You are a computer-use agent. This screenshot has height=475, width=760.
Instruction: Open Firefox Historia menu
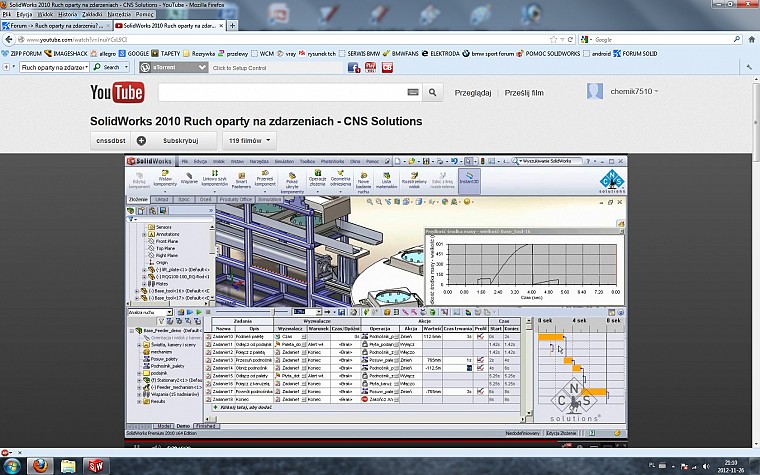(x=68, y=14)
